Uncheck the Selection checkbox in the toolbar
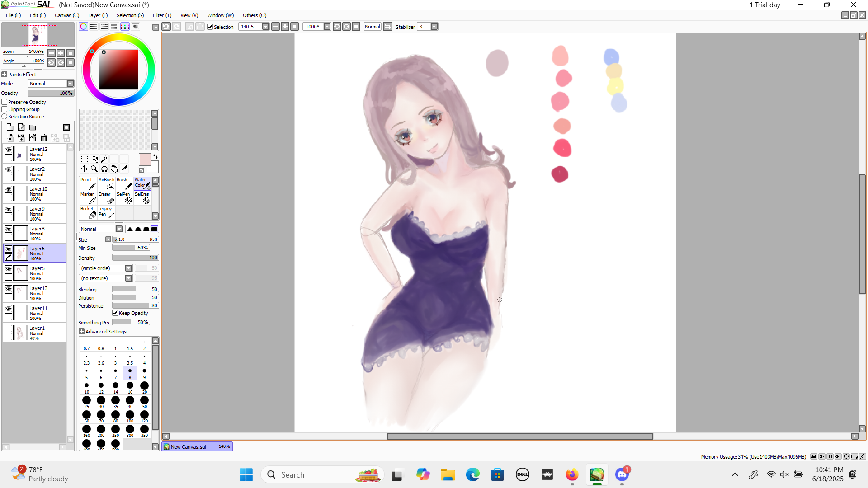 [x=210, y=27]
